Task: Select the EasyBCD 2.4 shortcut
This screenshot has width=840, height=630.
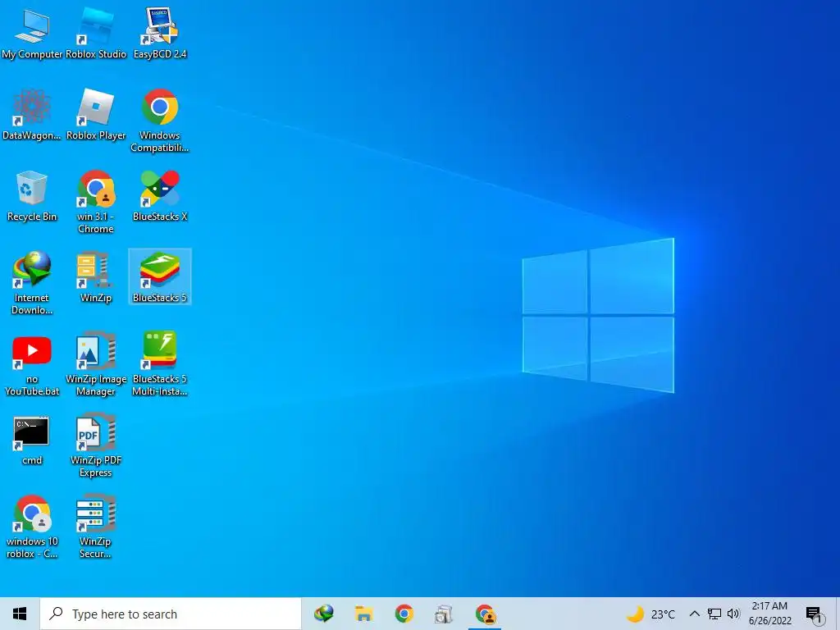Action: point(160,33)
